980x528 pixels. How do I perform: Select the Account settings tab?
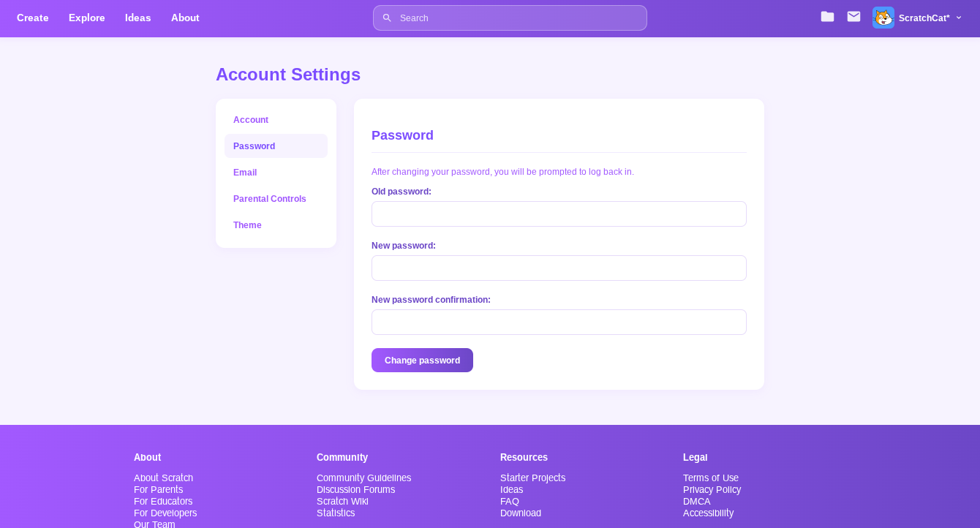pyautogui.click(x=251, y=120)
